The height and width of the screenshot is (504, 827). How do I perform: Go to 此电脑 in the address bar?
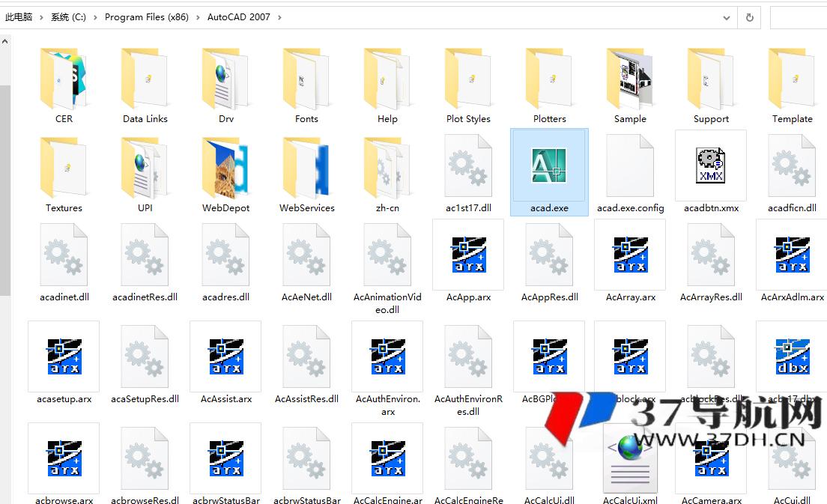click(x=19, y=17)
